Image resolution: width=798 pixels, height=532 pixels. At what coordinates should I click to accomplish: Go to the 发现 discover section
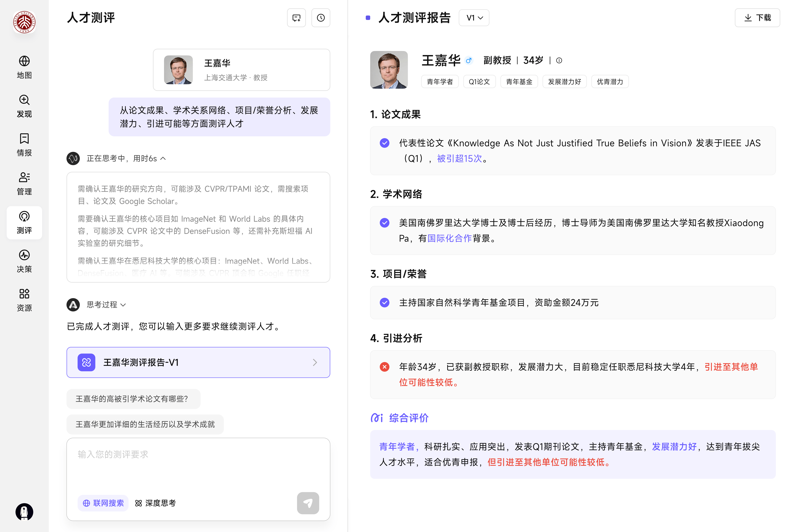pyautogui.click(x=24, y=106)
